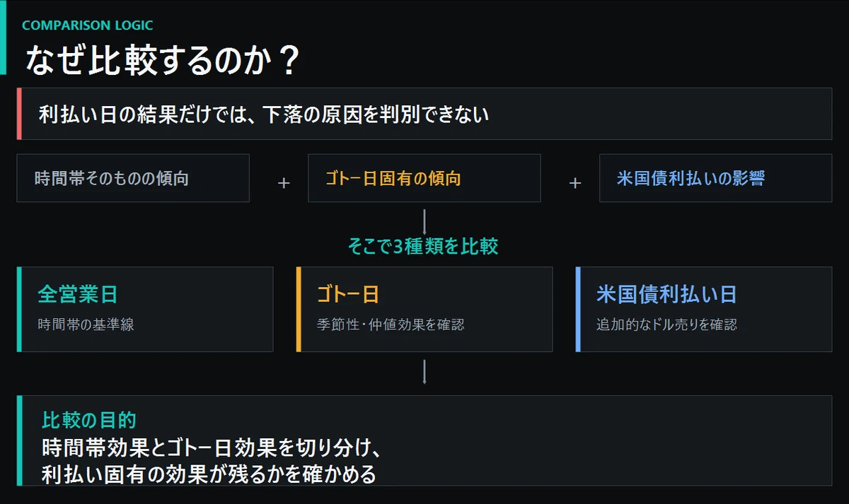
Task: Click the COMPARISON LOGIC label
Action: tap(88, 25)
